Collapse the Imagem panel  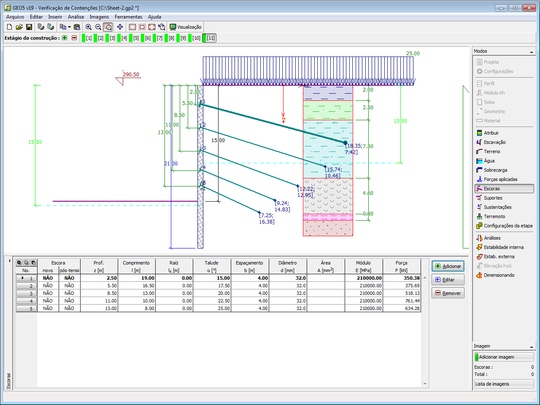532,346
